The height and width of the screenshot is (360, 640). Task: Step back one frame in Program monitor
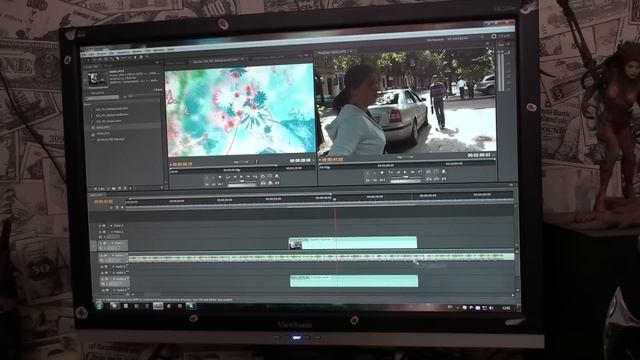[398, 172]
